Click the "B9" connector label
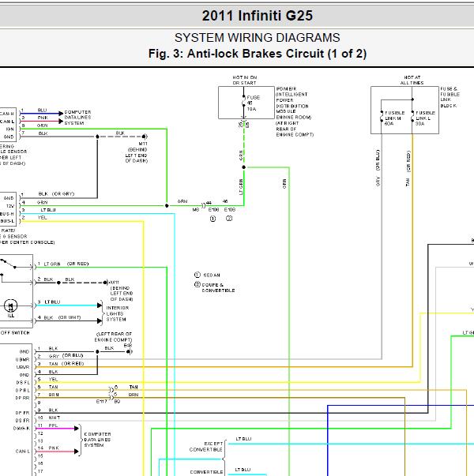The width and height of the screenshot is (474, 476). coord(117,401)
